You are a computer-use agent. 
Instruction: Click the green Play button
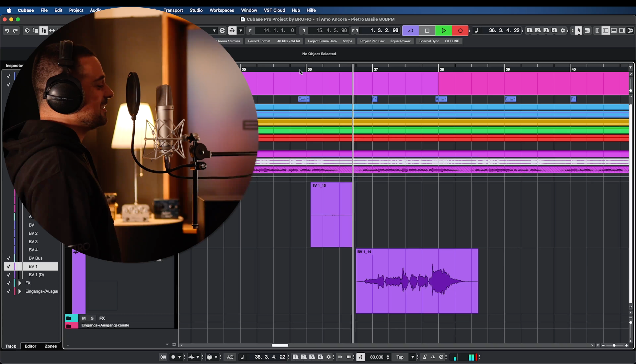pyautogui.click(x=443, y=31)
